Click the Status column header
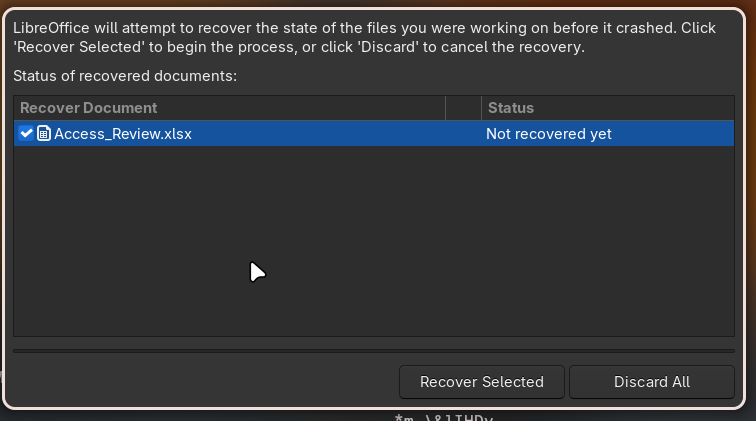The image size is (756, 421). point(511,108)
